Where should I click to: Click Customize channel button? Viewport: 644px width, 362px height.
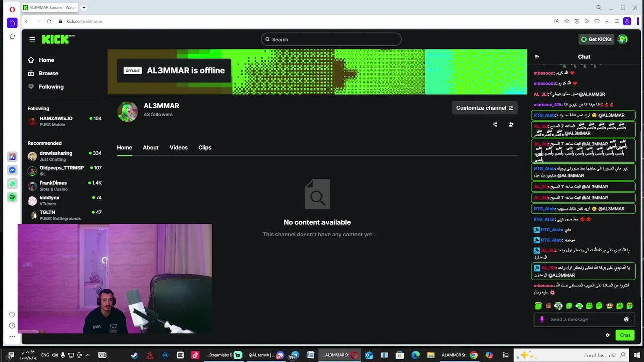485,108
